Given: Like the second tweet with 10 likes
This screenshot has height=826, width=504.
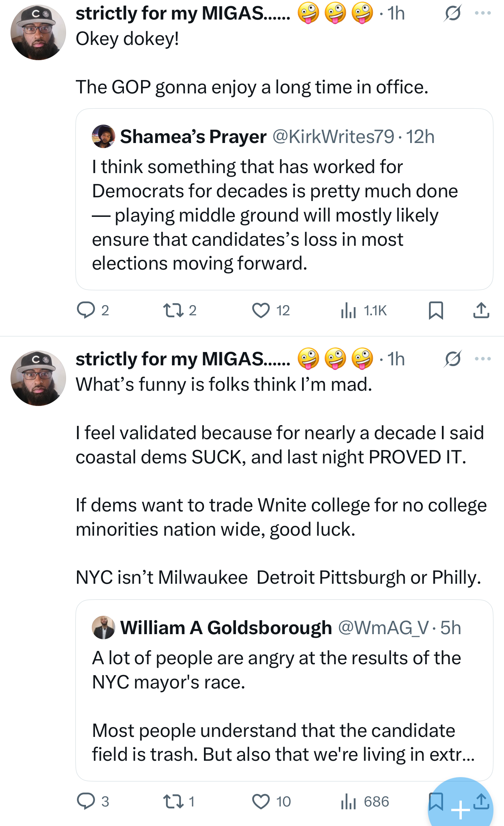Looking at the screenshot, I should [261, 801].
